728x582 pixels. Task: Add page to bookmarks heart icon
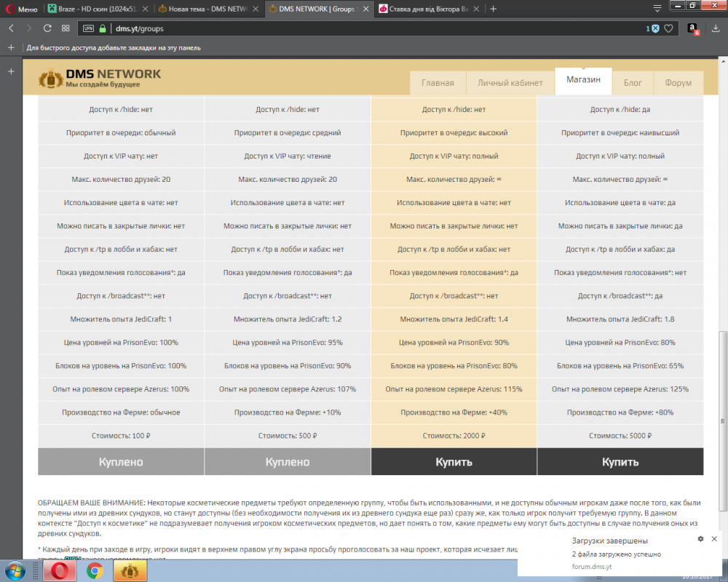(x=668, y=28)
